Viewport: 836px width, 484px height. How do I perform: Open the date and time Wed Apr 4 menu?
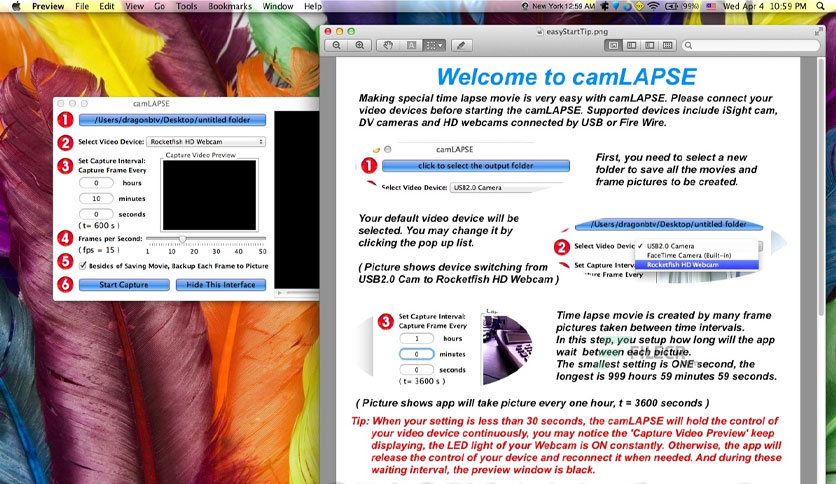[x=765, y=6]
